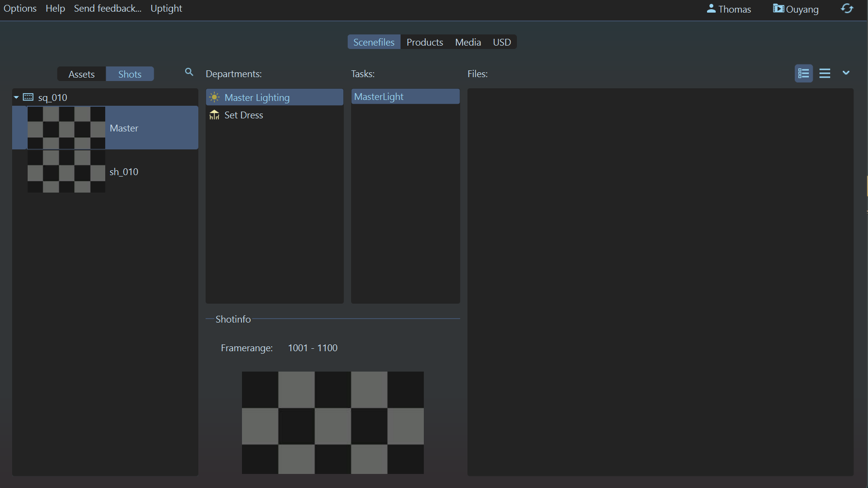
Task: Click the search magnifier icon
Action: click(189, 72)
